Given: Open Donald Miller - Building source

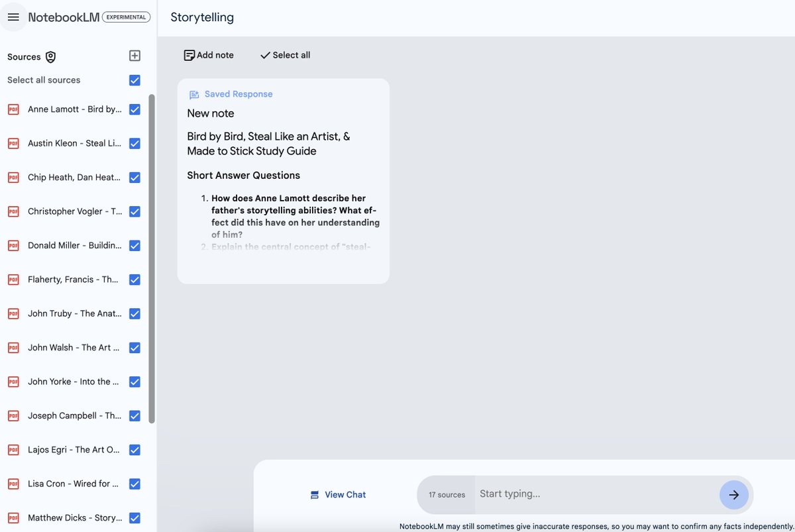Looking at the screenshot, I should [75, 246].
